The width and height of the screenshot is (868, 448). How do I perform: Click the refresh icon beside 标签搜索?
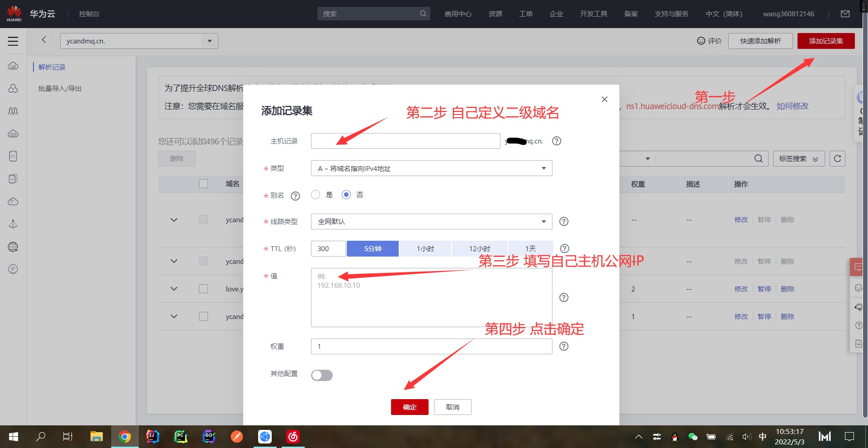(838, 158)
